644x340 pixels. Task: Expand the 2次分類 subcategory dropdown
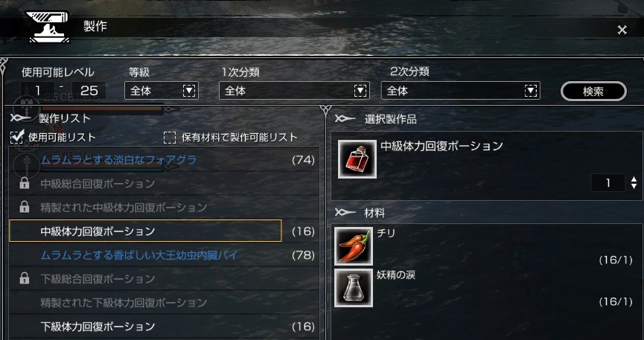(x=460, y=91)
